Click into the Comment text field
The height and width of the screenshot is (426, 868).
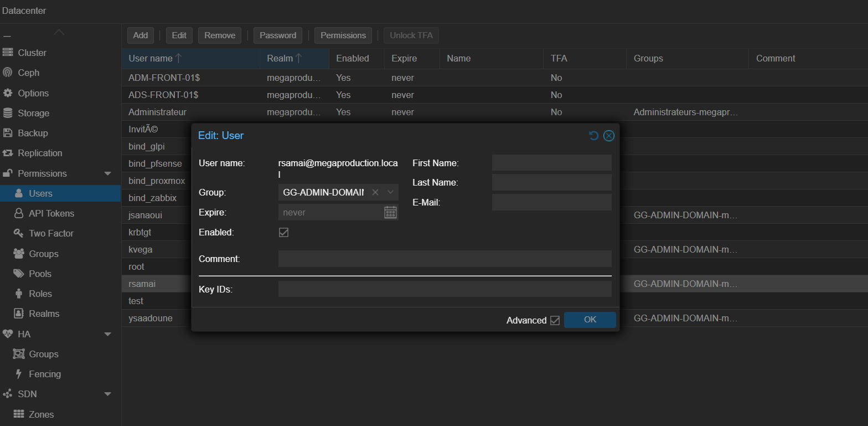(445, 259)
